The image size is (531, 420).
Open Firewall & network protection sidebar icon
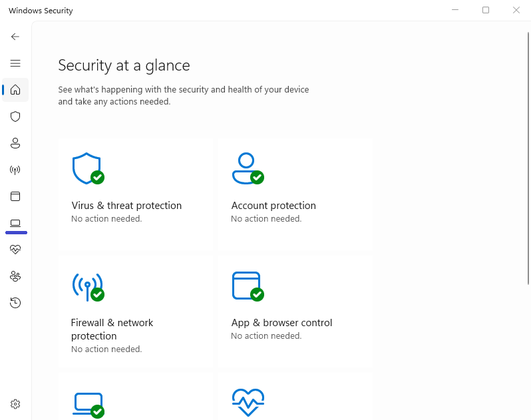point(15,170)
